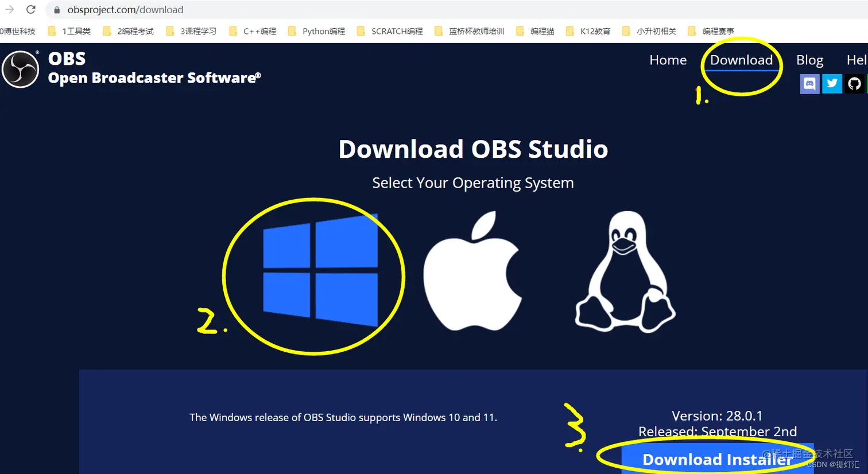Open the 2编程考试 bookmark folder
Screen dimensions: 868x474
129,31
